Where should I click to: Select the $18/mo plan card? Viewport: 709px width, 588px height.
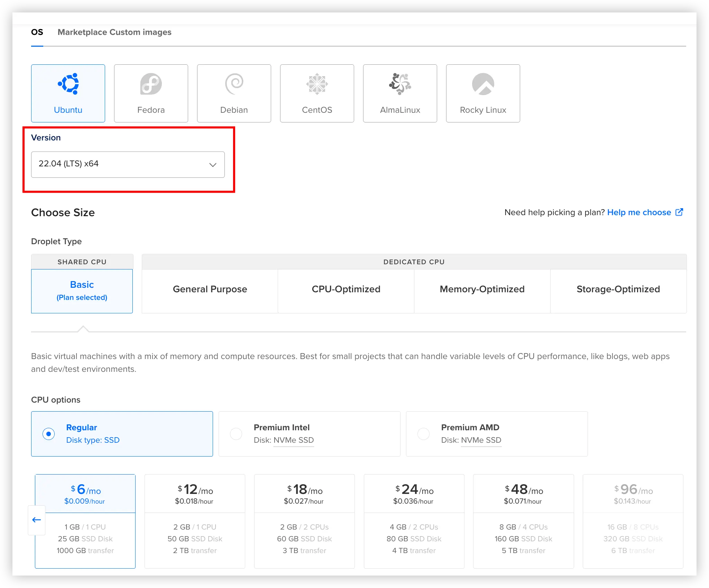pyautogui.click(x=304, y=521)
